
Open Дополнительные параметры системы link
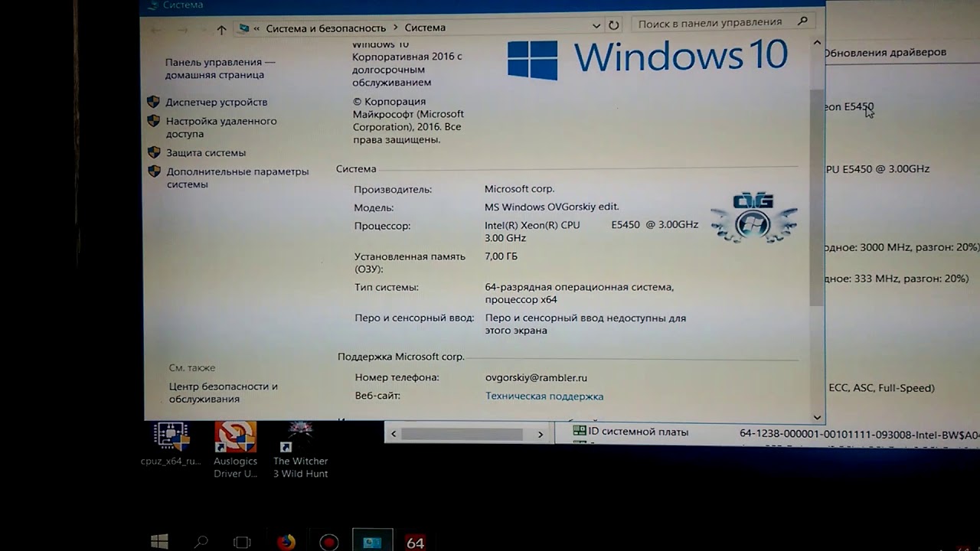pos(237,178)
